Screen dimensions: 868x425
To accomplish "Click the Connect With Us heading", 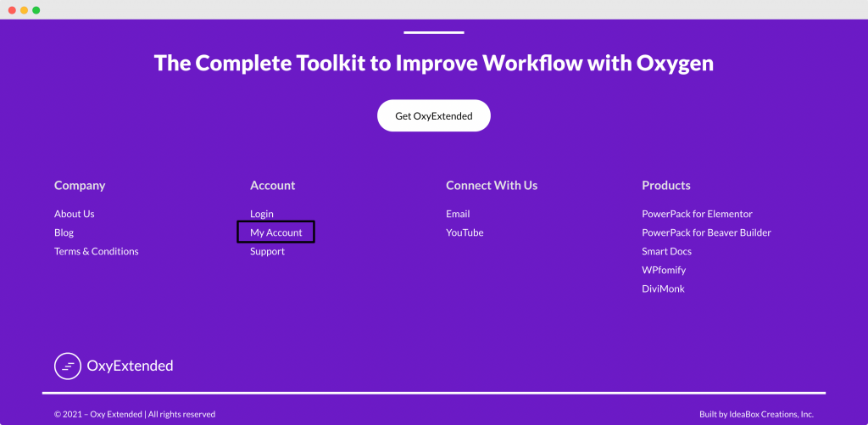I will point(492,186).
